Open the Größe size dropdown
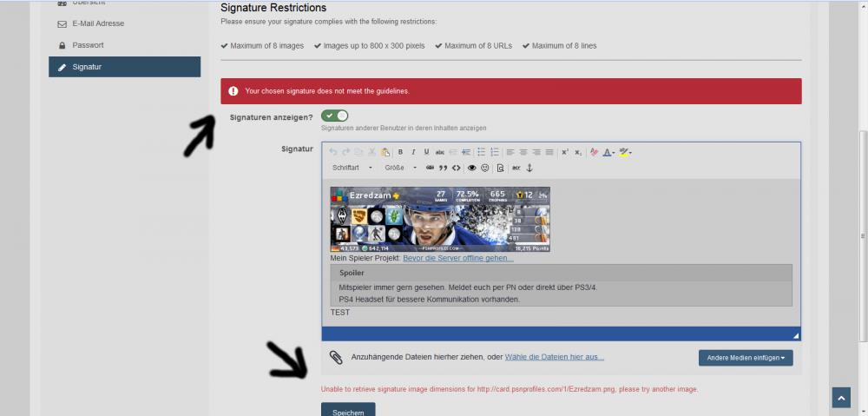868x416 pixels. click(401, 168)
